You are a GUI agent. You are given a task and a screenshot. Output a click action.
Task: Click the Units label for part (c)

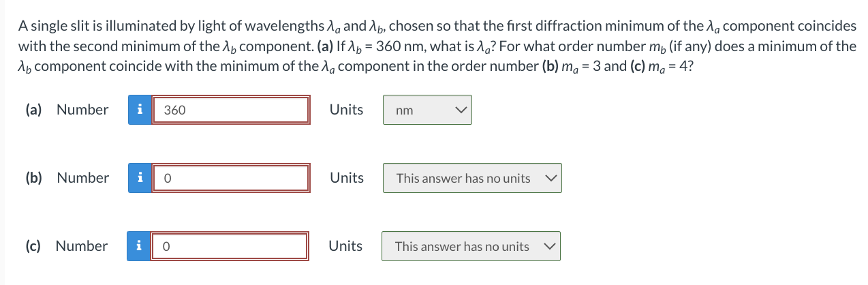coord(345,246)
